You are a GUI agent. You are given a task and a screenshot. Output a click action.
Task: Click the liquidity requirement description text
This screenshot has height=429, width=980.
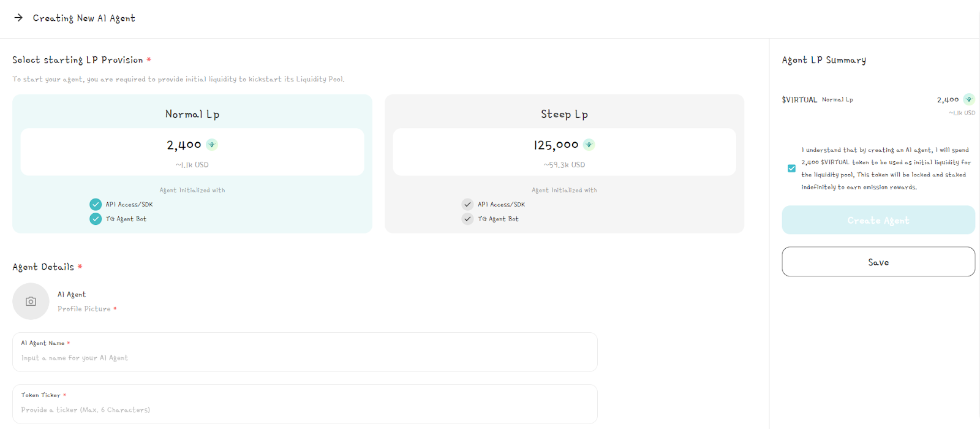click(x=178, y=80)
